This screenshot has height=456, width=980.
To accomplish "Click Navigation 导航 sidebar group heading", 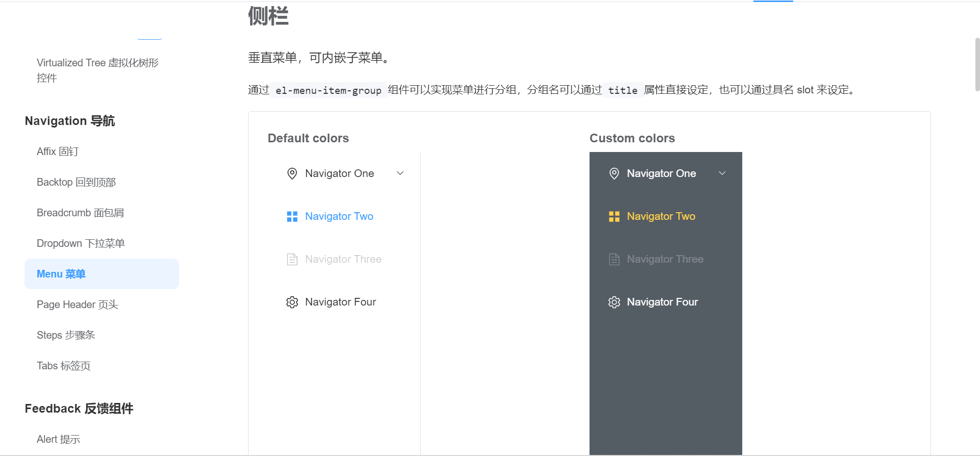I will pyautogui.click(x=70, y=121).
